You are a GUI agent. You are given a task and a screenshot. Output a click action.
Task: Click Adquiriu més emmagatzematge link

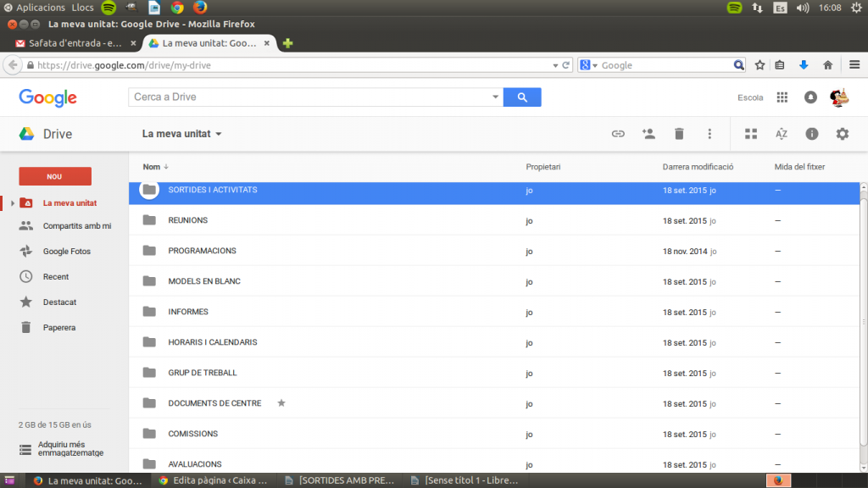pyautogui.click(x=61, y=448)
